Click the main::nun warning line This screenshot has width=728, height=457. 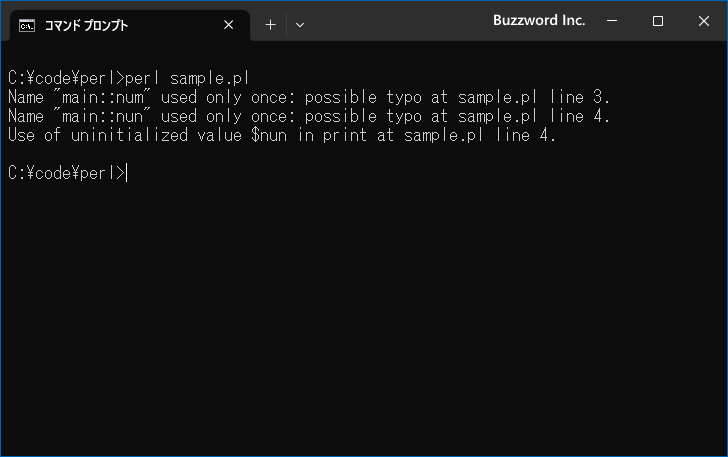point(309,116)
